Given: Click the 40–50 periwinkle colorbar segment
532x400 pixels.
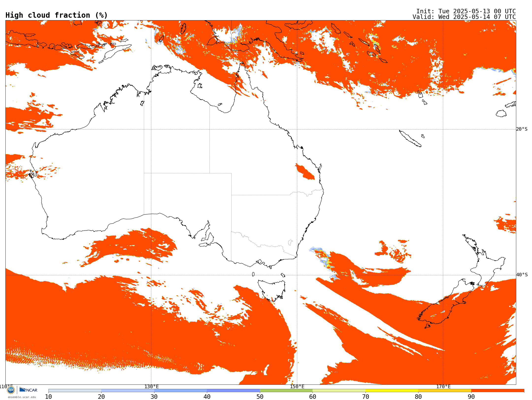Looking at the screenshot, I should [233, 391].
